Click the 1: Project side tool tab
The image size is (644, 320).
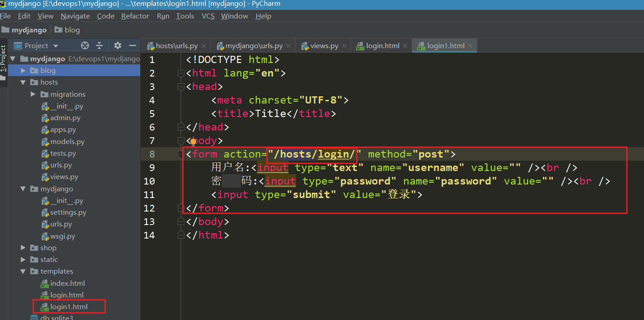[x=4, y=59]
